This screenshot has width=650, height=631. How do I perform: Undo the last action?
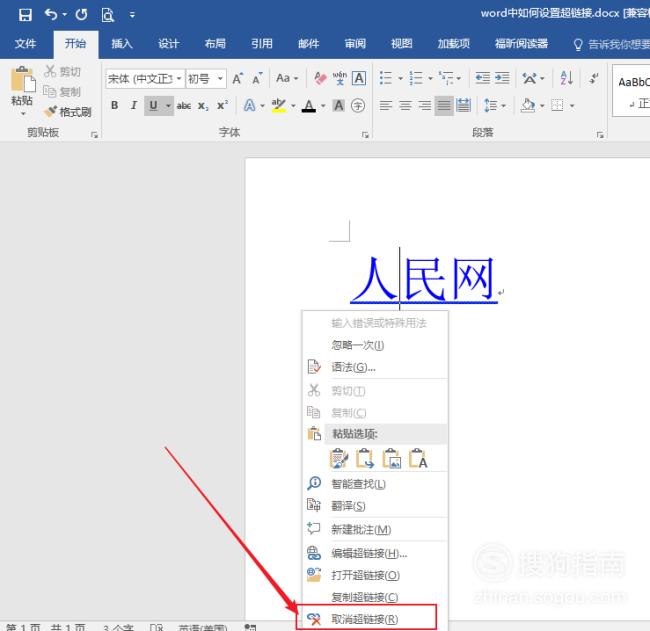pyautogui.click(x=51, y=15)
